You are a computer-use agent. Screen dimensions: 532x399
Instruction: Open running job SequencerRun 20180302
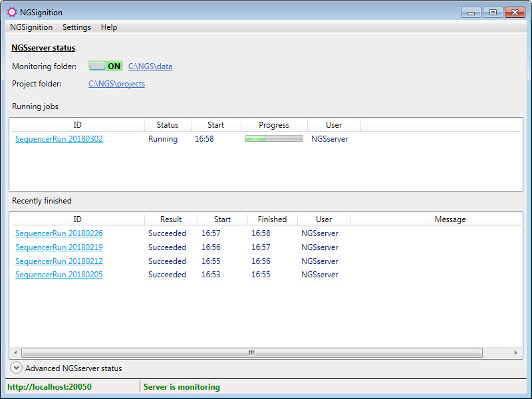click(59, 139)
